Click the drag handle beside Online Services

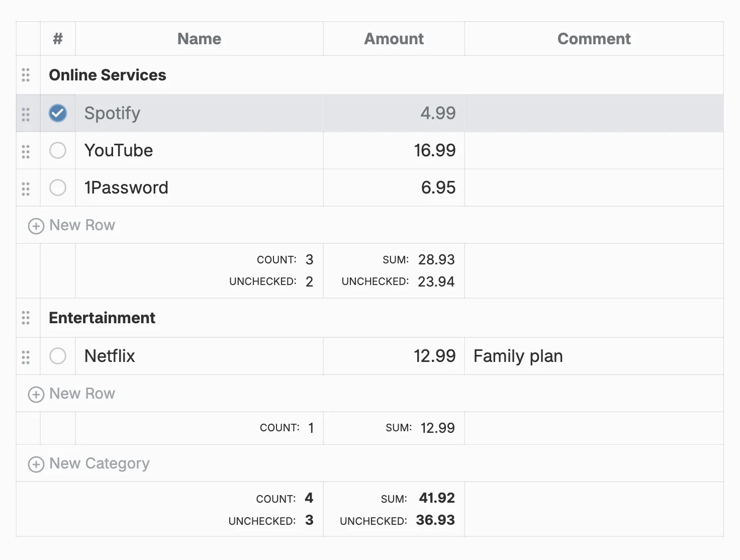[x=26, y=75]
